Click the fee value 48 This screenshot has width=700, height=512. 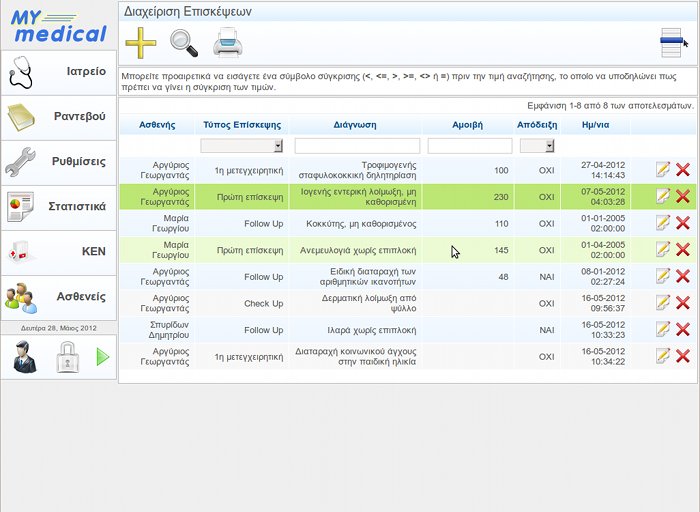503,277
